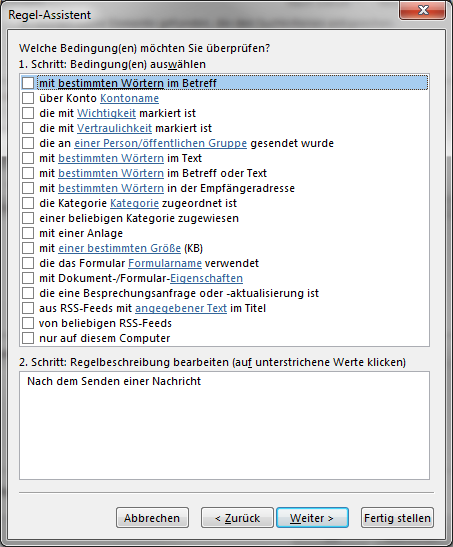Click the Fertig stellen button
The image size is (453, 547).
pyautogui.click(x=397, y=518)
